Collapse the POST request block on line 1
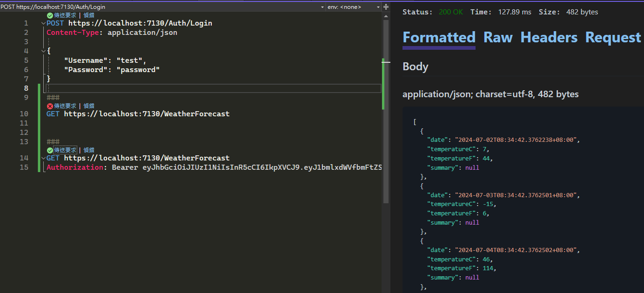 43,23
